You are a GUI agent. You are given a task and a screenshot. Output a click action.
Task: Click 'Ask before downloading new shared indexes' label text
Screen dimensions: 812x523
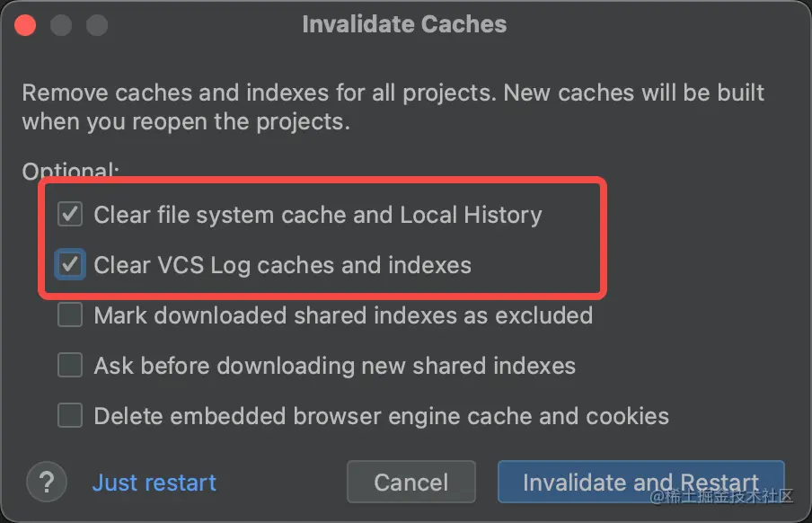(x=334, y=366)
